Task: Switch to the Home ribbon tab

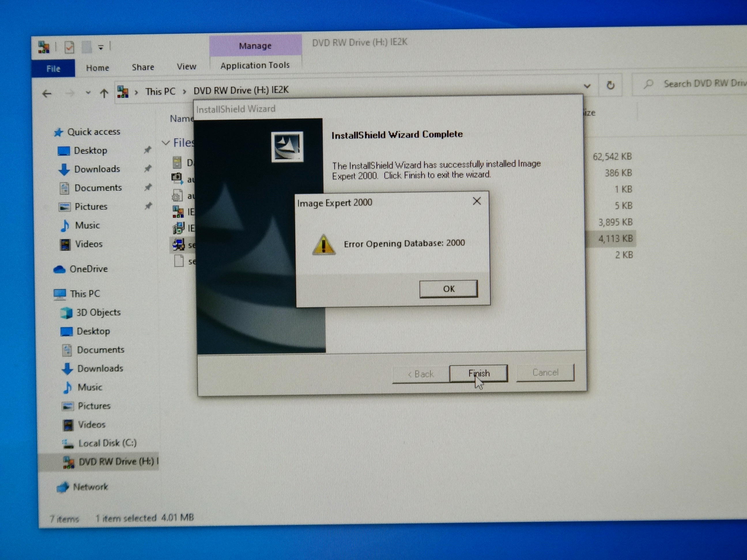Action: click(97, 68)
